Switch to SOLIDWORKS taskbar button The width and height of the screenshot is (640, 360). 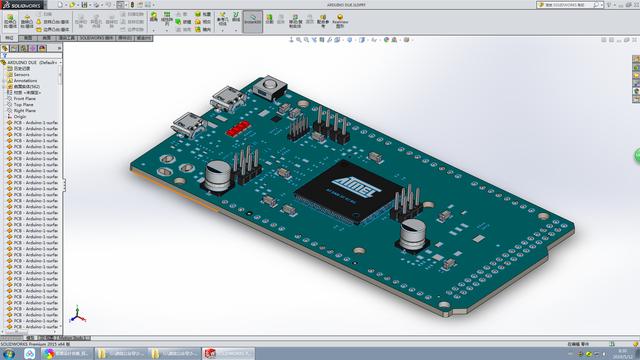click(229, 353)
